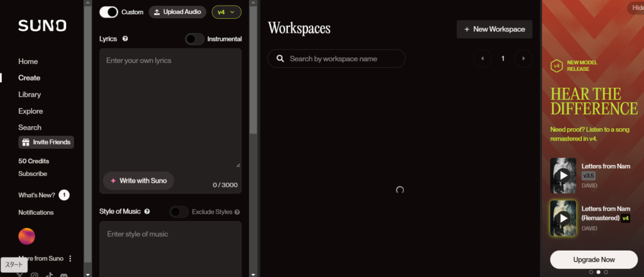Click create panel left scrollbar thumb

tap(88, 134)
